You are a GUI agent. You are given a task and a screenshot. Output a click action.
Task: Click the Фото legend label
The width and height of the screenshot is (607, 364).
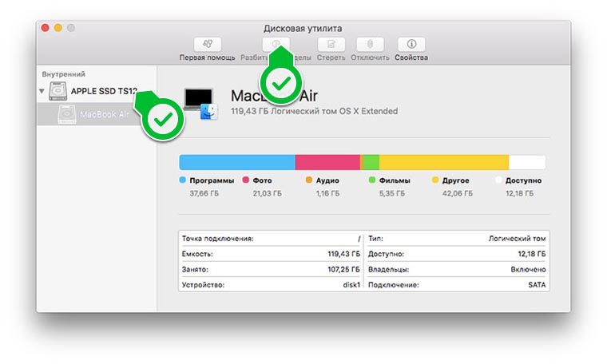[x=262, y=180]
